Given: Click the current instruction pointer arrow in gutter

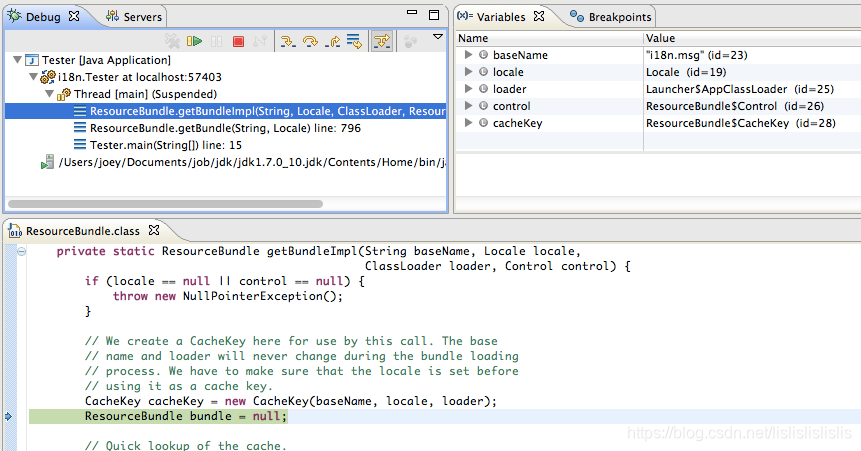Looking at the screenshot, I should [x=8, y=416].
